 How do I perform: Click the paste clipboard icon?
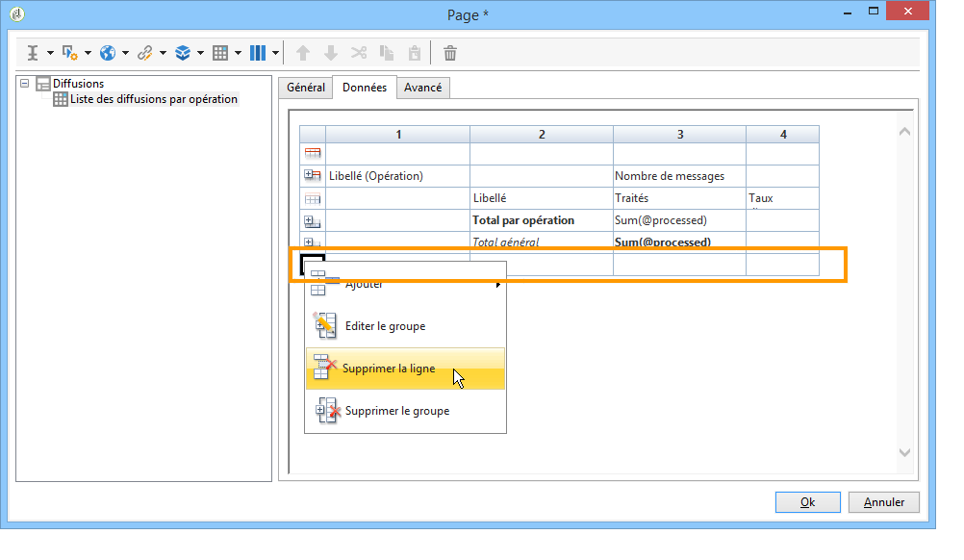pyautogui.click(x=415, y=54)
